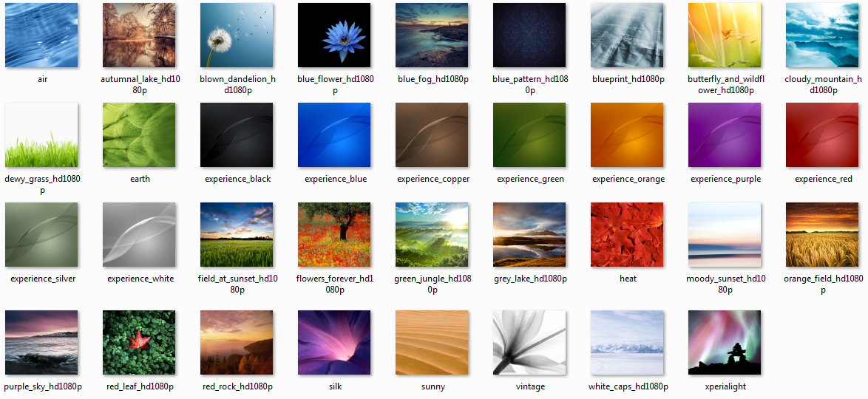Image resolution: width=868 pixels, height=399 pixels.
Task: Click the file name "earth"
Action: pos(140,179)
